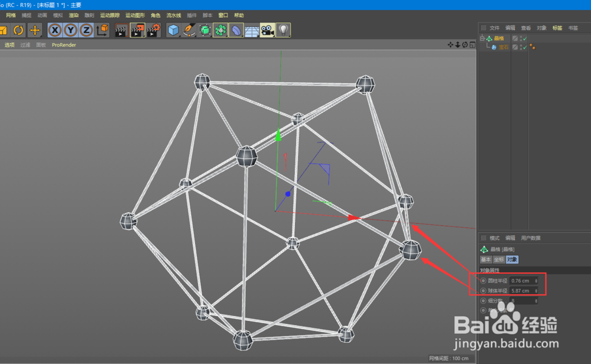Image resolution: width=591 pixels, height=364 pixels.
Task: Disable the 宝石 green checkmark
Action: (525, 47)
